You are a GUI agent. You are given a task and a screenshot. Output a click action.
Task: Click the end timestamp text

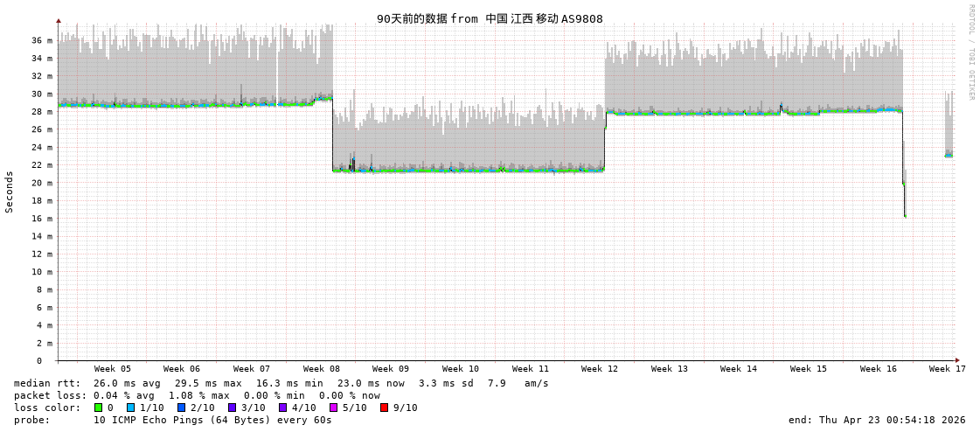(877, 420)
